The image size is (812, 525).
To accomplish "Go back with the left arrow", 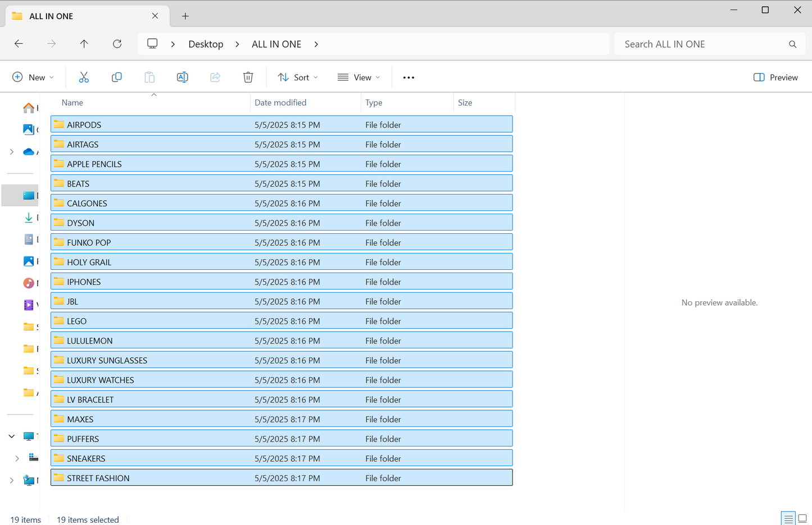I will point(19,44).
